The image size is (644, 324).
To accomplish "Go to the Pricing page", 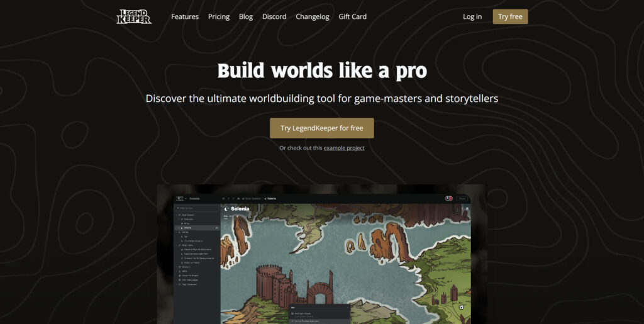I will pos(219,17).
